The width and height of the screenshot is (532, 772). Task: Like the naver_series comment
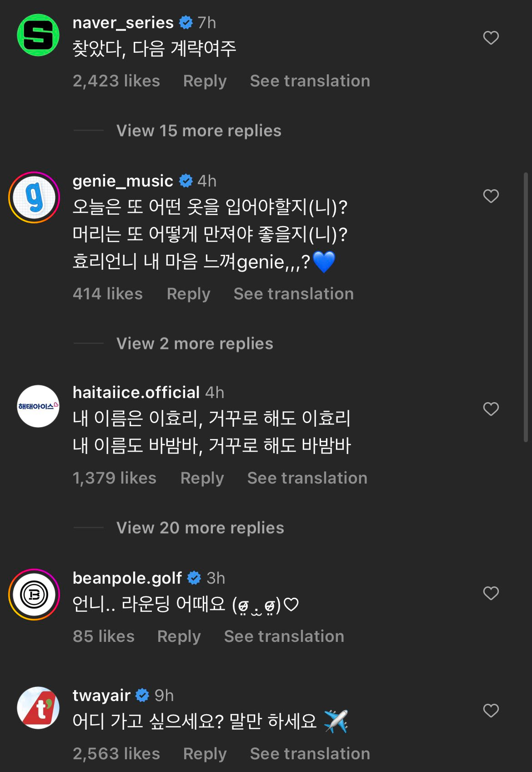pos(491,38)
